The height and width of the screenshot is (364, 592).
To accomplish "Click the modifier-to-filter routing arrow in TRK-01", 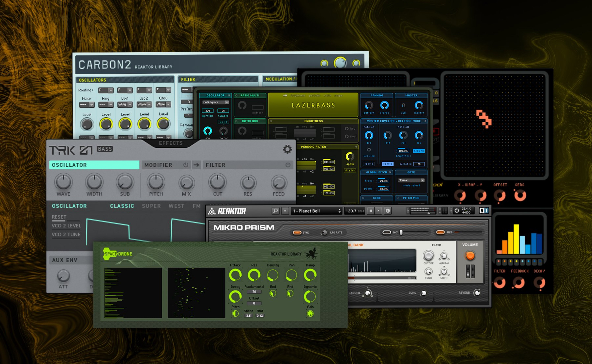I will (x=196, y=165).
